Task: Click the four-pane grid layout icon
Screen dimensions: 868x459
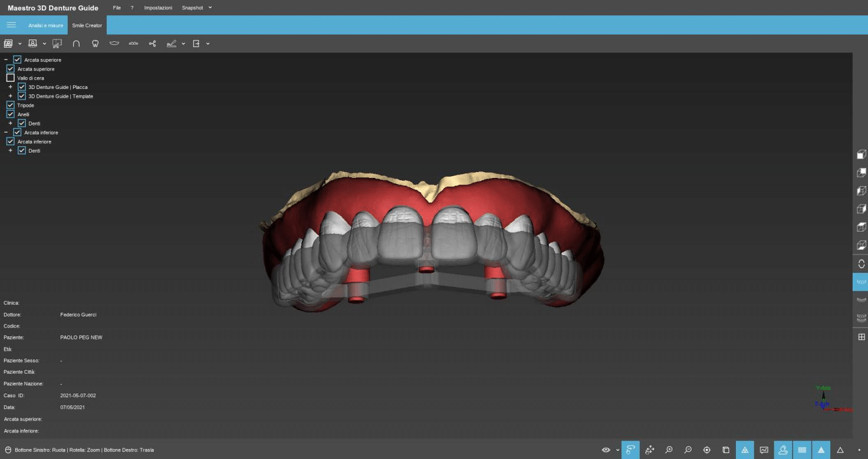Action: [861, 337]
